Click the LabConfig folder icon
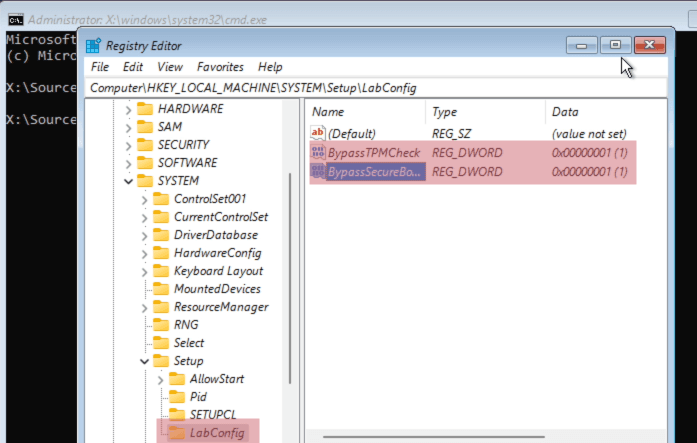Screen dimensions: 697x443 pyautogui.click(x=177, y=433)
